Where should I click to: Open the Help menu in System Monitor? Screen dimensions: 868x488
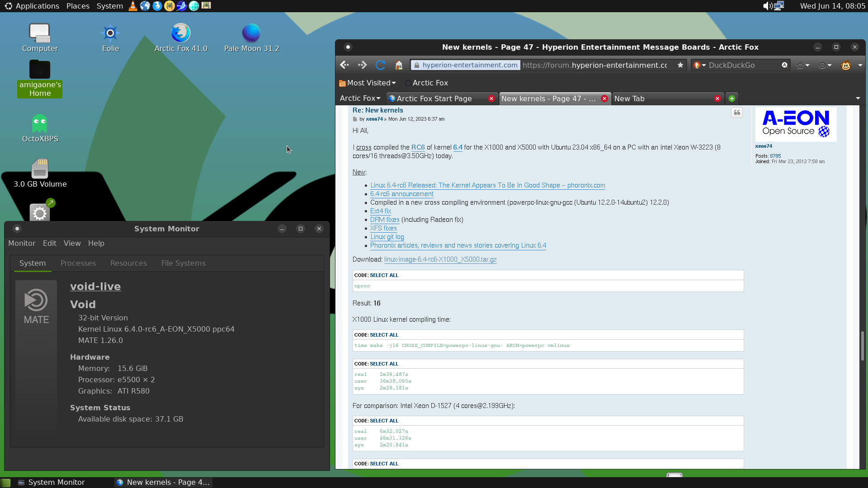(96, 243)
